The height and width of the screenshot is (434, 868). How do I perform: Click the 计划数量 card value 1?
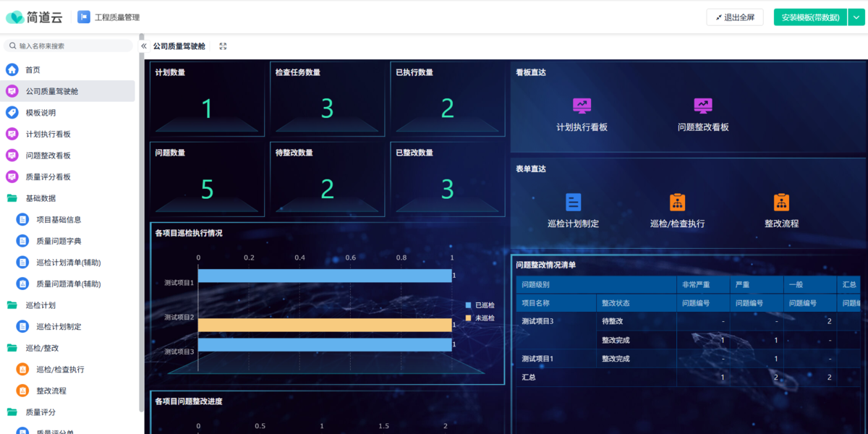pyautogui.click(x=207, y=109)
